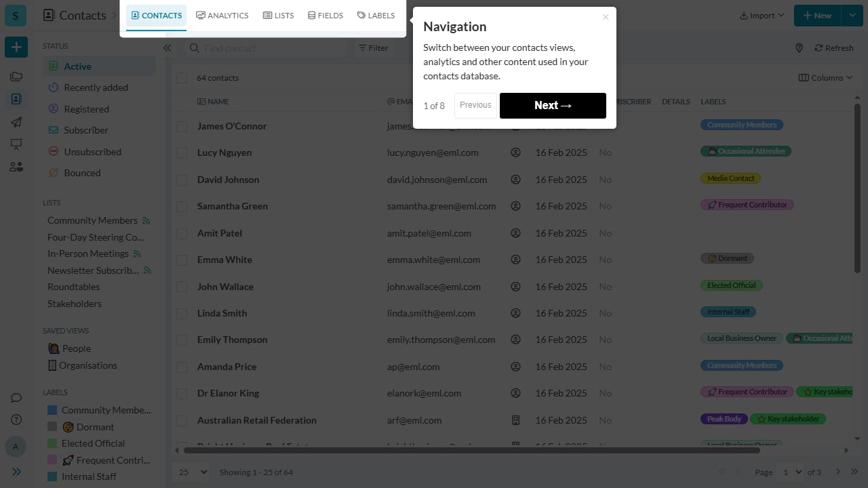Click Previous in the Navigation tour
Image resolution: width=868 pixels, height=488 pixels.
[475, 106]
